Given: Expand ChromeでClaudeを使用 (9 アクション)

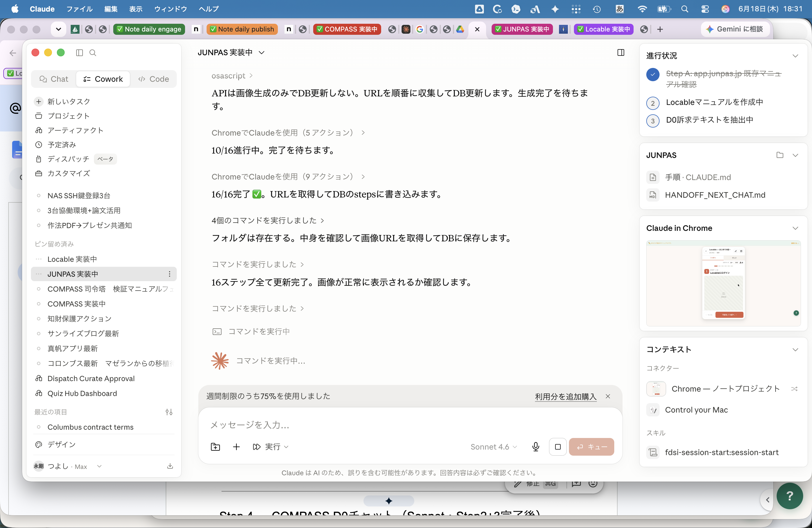Looking at the screenshot, I should point(288,177).
